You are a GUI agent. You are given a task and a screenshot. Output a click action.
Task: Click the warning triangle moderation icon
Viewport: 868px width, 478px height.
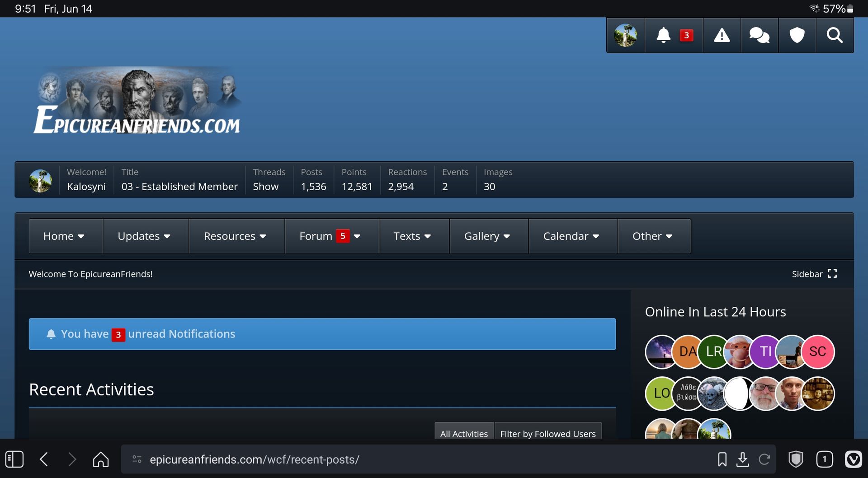[x=722, y=35]
